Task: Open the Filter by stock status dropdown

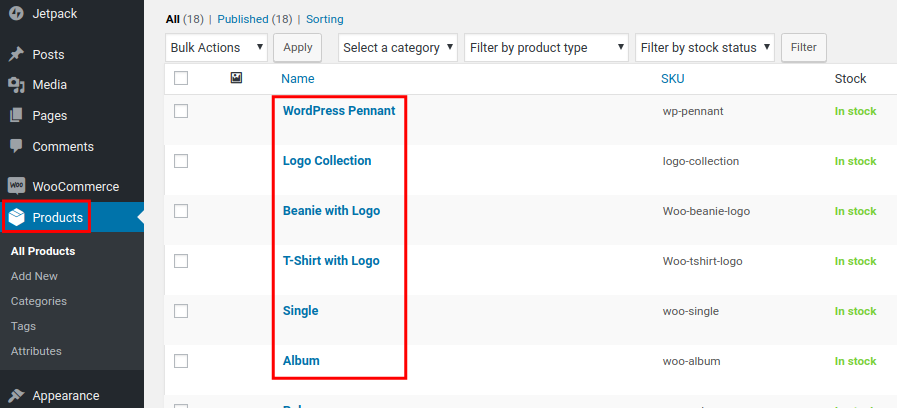Action: click(x=705, y=47)
